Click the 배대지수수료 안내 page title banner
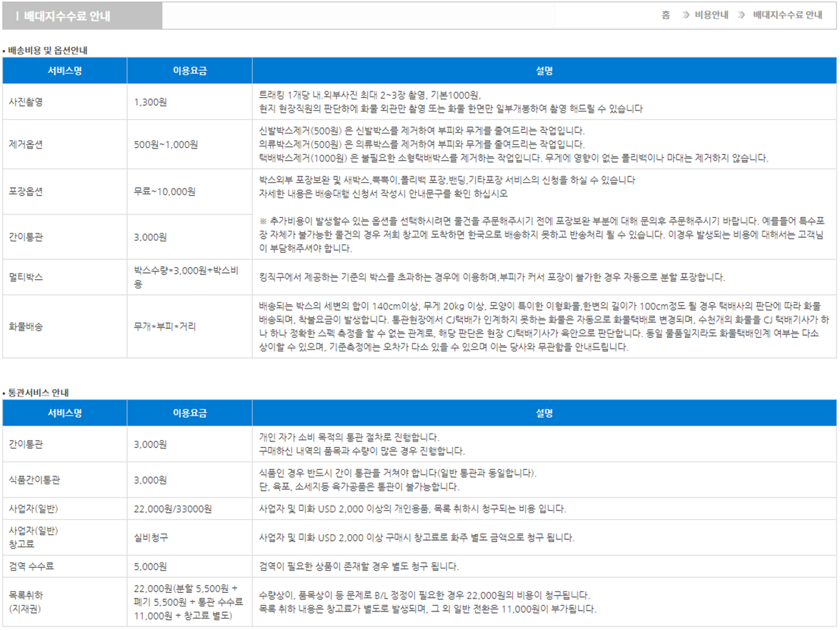Image resolution: width=840 pixels, height=630 pixels. tap(63, 16)
